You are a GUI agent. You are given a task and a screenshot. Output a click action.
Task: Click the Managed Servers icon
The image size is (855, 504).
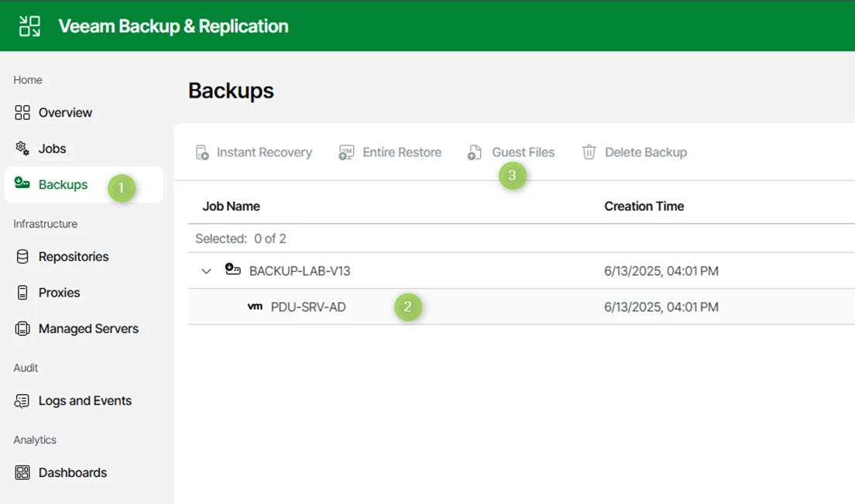tap(22, 328)
